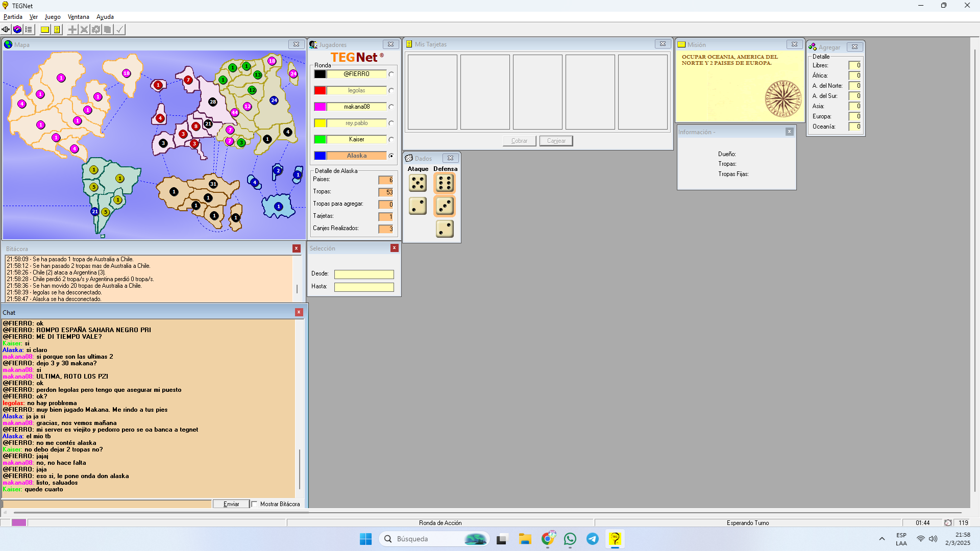
Task: Open Telegram from the taskbar
Action: tap(593, 539)
